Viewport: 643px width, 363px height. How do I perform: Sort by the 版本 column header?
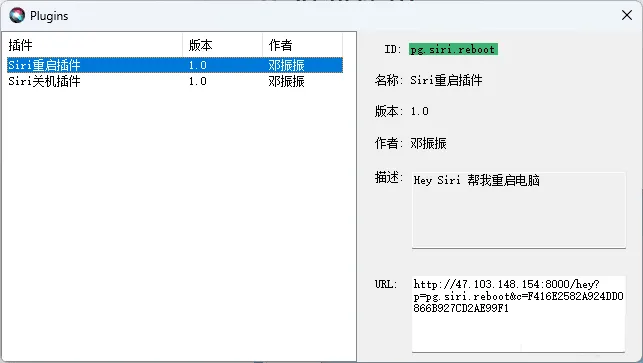click(x=222, y=45)
